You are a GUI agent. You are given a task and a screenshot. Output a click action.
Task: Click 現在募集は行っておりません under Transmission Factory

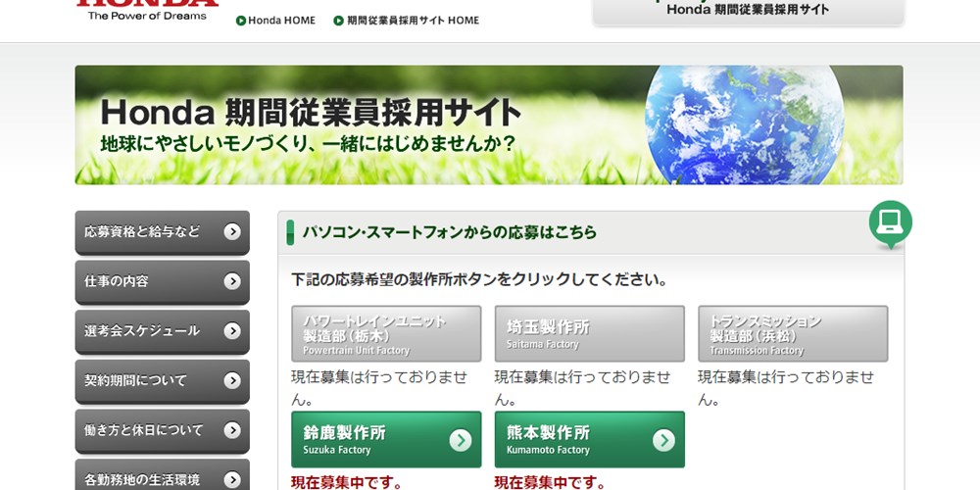point(786,388)
